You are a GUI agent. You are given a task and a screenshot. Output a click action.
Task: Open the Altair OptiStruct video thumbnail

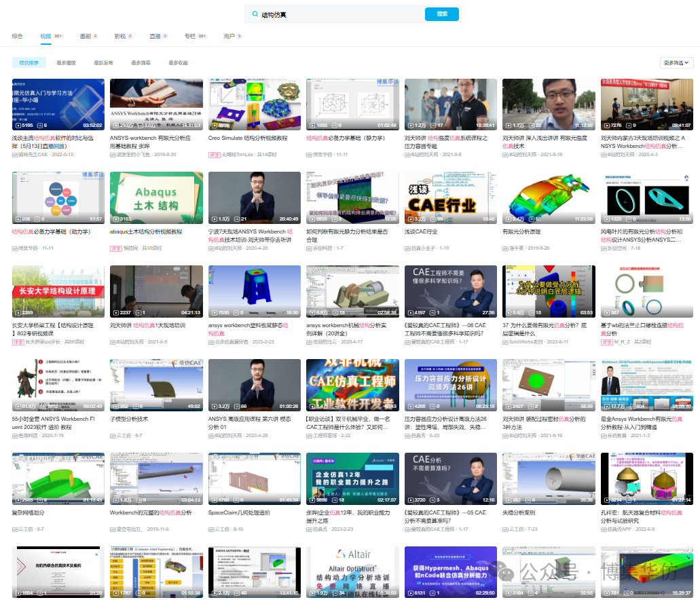click(x=352, y=572)
